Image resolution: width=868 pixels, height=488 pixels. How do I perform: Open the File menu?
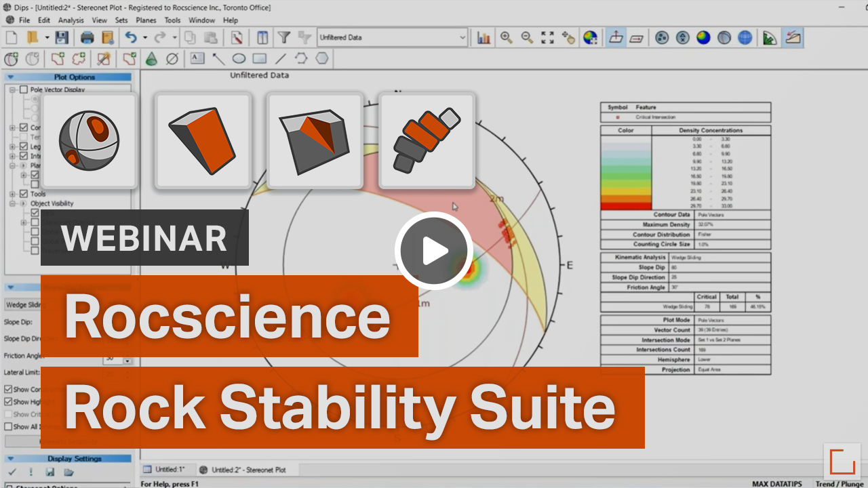[24, 20]
